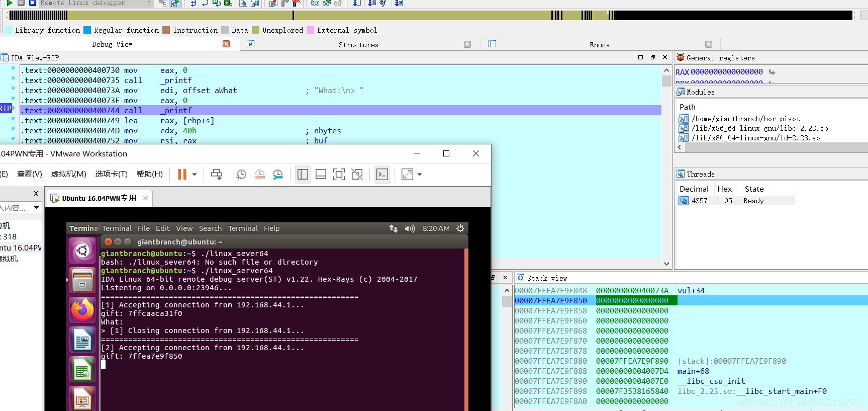
Task: Click the Regular function color swatch
Action: point(87,30)
